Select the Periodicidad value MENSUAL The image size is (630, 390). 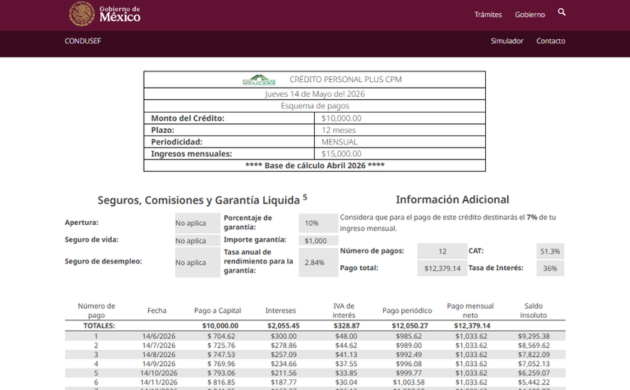click(339, 142)
